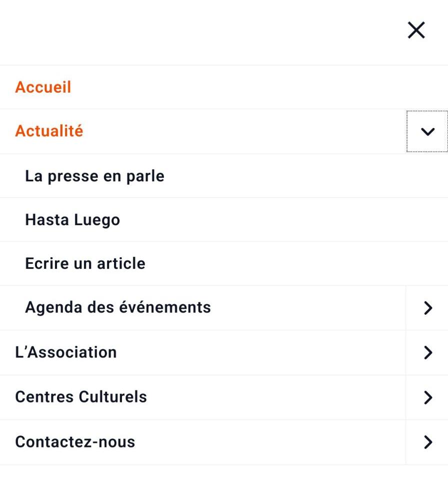Hide the Actualité sub-items using the down chevron
The image size is (448, 497).
pos(427,132)
